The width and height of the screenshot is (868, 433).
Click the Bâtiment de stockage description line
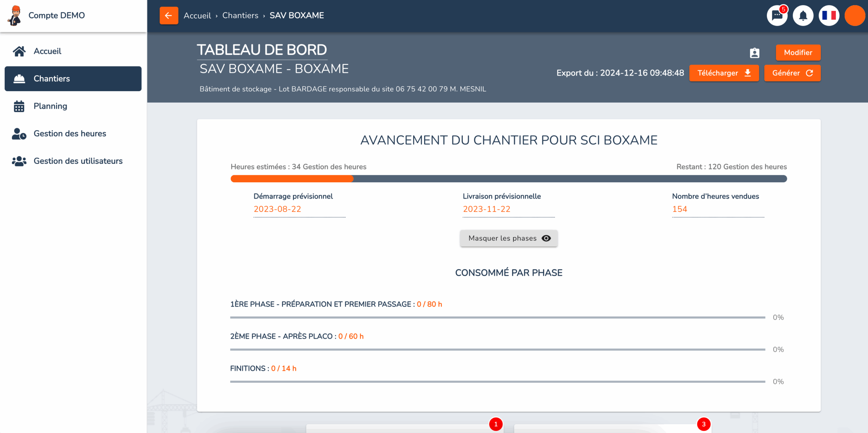pos(343,89)
